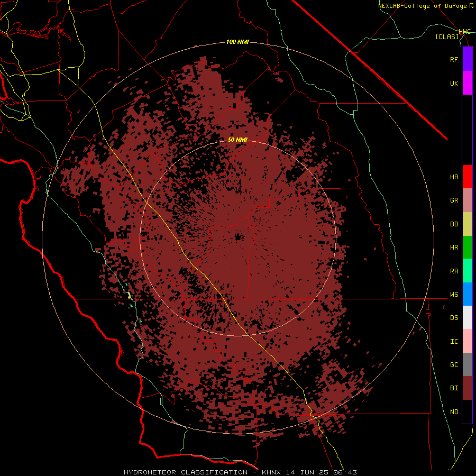476x476 pixels.
Task: Click the "100 NMI" range ring label
Action: pyautogui.click(x=237, y=42)
